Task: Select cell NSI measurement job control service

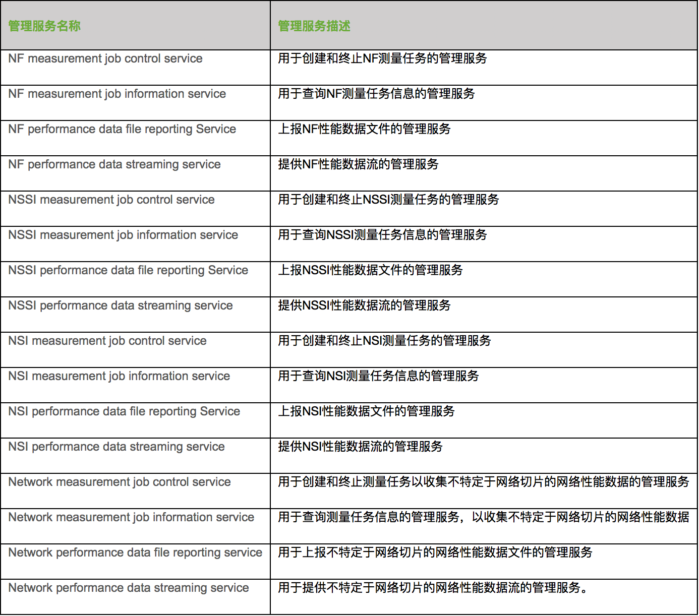Action: pos(135,350)
